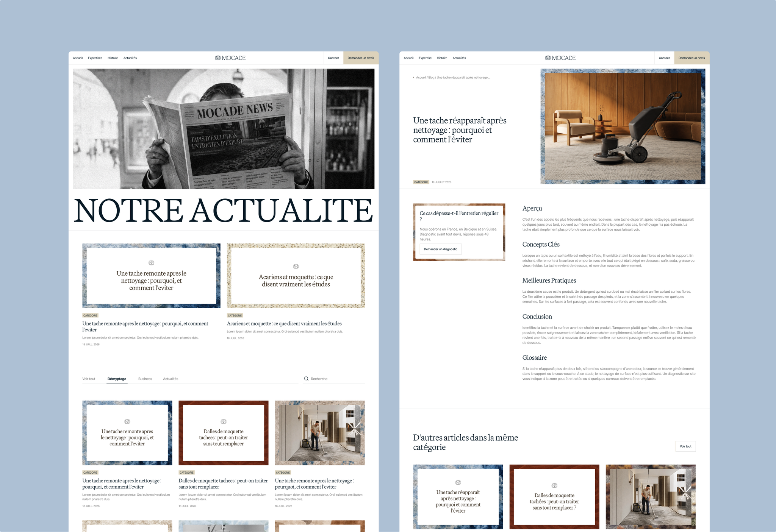Open Actualités in the right page navigation
This screenshot has width=776, height=532.
(x=459, y=58)
